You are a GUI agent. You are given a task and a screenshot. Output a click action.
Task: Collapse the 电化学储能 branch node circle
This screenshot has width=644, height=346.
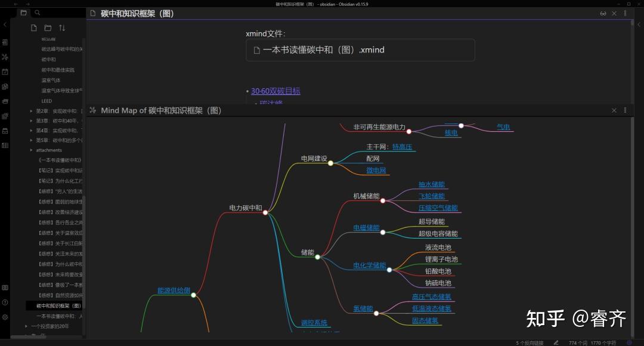point(389,270)
